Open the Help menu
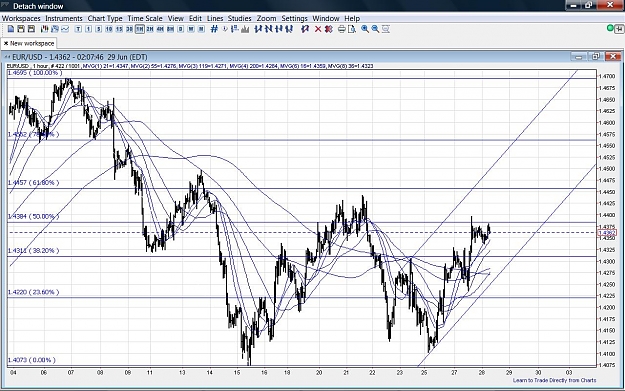Viewport: 625px width, 391px height. (x=352, y=18)
